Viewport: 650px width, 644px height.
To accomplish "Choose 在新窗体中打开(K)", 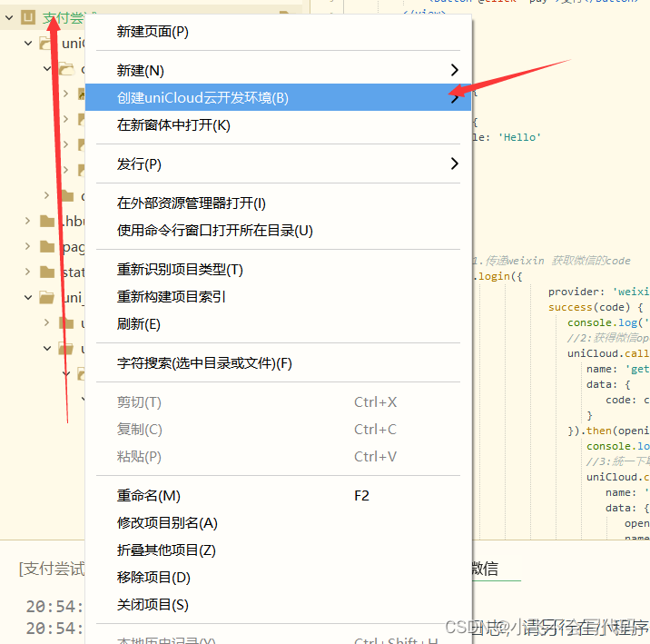I will coord(278,124).
